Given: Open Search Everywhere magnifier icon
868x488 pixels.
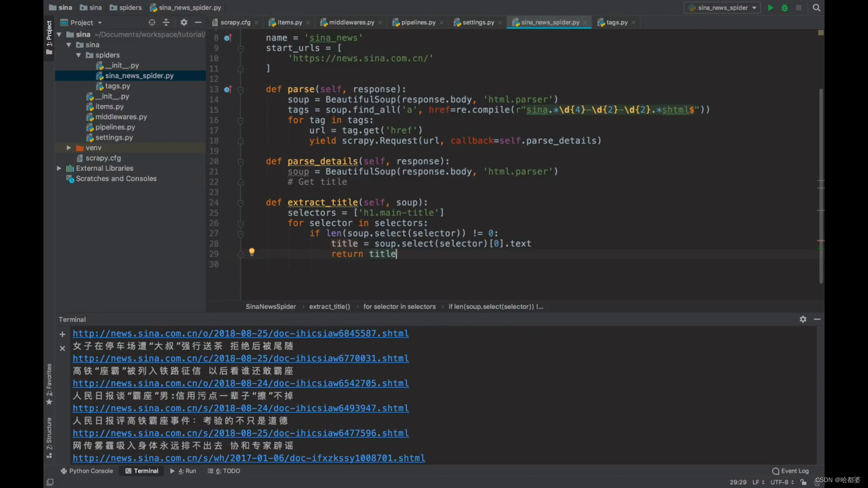Looking at the screenshot, I should click(816, 8).
